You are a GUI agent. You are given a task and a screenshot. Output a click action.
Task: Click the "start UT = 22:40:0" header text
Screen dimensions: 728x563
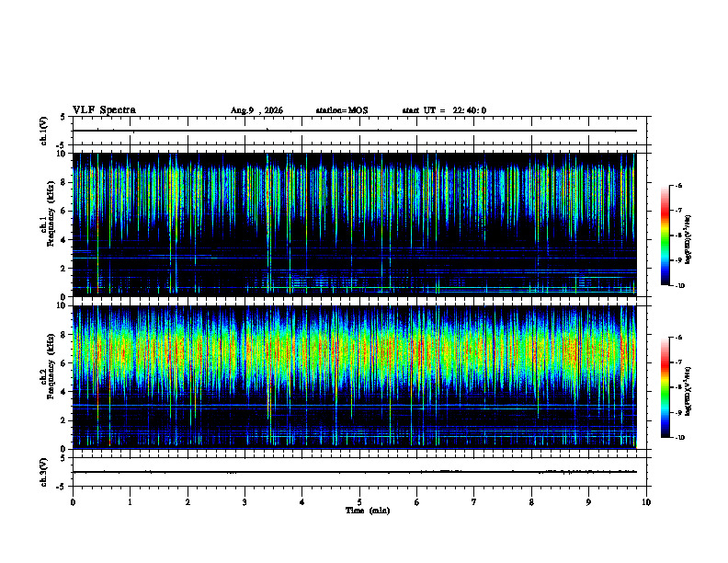pos(444,110)
